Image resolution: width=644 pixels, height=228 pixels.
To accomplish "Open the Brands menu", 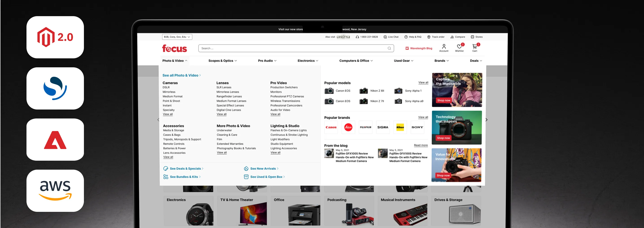I will pos(442,61).
